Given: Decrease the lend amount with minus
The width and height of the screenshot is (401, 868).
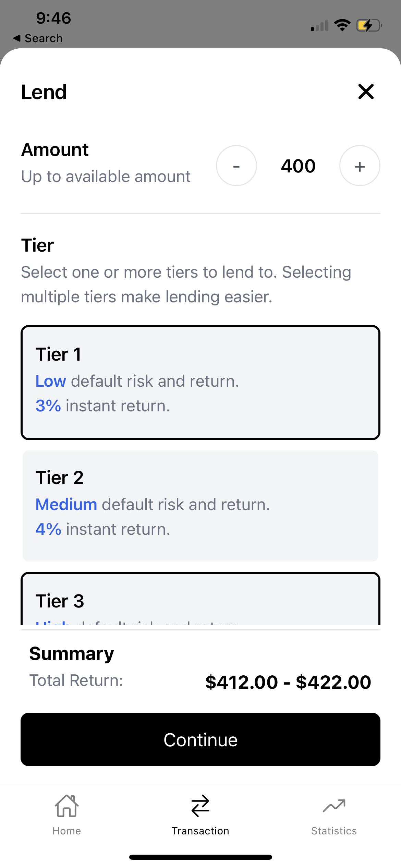Looking at the screenshot, I should [x=236, y=166].
